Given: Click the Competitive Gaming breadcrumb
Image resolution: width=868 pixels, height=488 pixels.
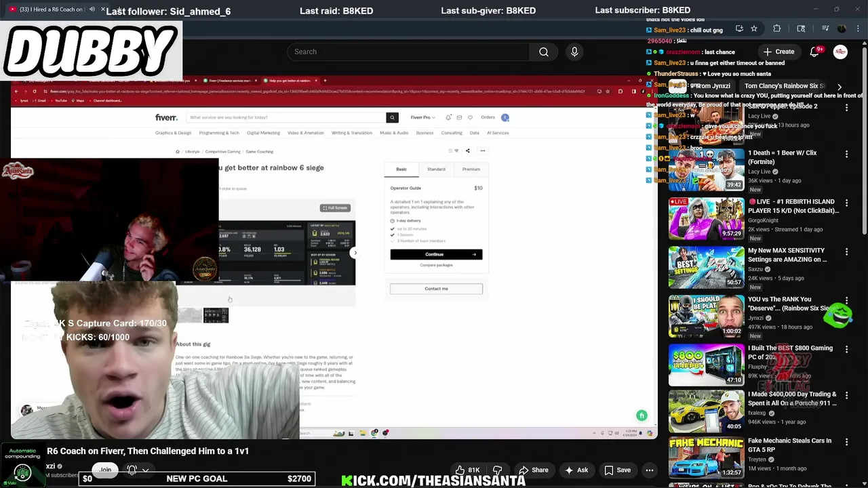Looking at the screenshot, I should click(222, 152).
